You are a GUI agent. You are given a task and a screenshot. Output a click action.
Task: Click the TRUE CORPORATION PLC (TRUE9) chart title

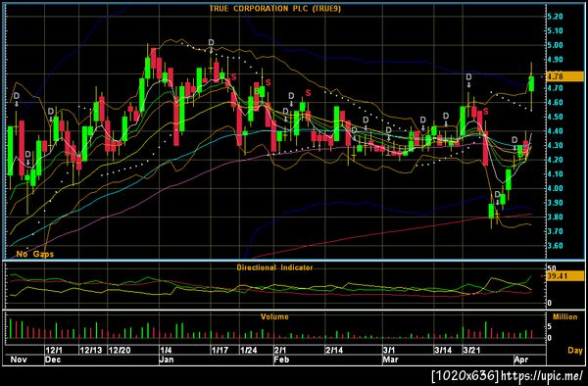pos(274,9)
